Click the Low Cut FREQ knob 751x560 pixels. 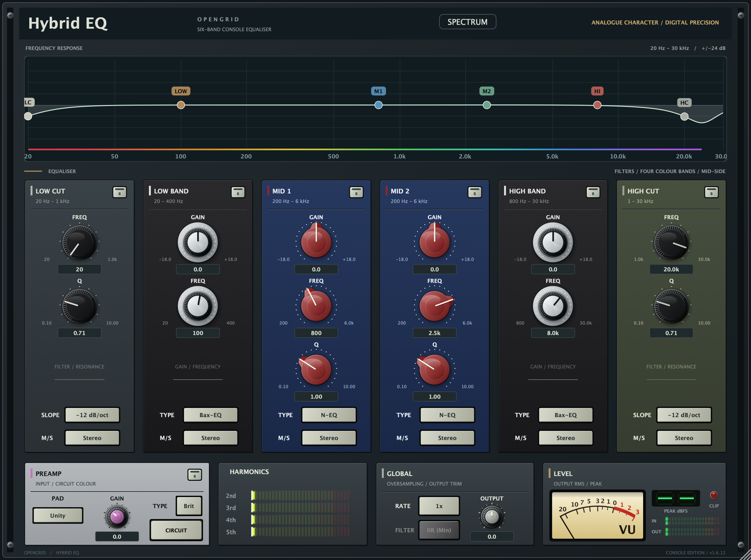pyautogui.click(x=79, y=243)
